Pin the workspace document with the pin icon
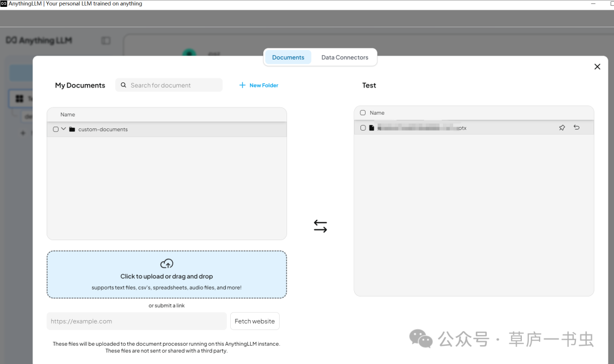 click(562, 127)
